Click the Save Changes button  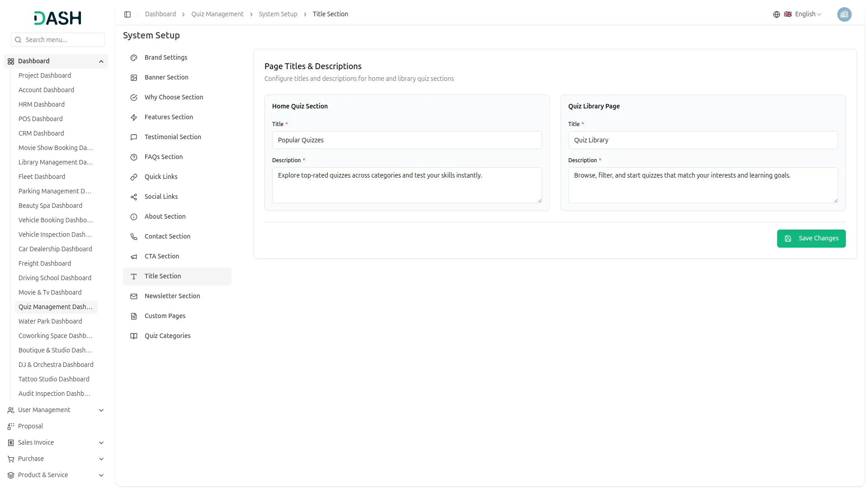pyautogui.click(x=811, y=239)
